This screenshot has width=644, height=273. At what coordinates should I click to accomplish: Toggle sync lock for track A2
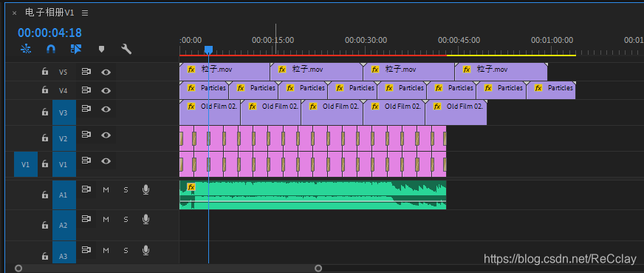pos(86,219)
